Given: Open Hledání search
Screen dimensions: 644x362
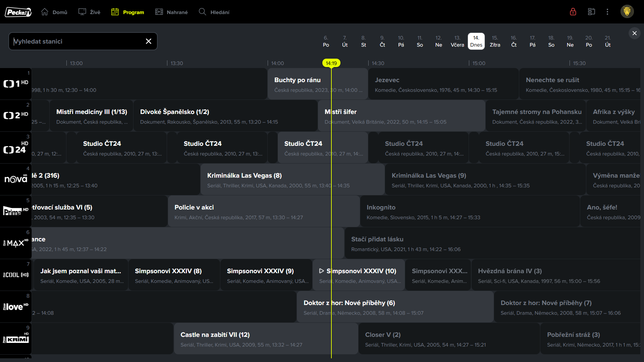Looking at the screenshot, I should 214,12.
